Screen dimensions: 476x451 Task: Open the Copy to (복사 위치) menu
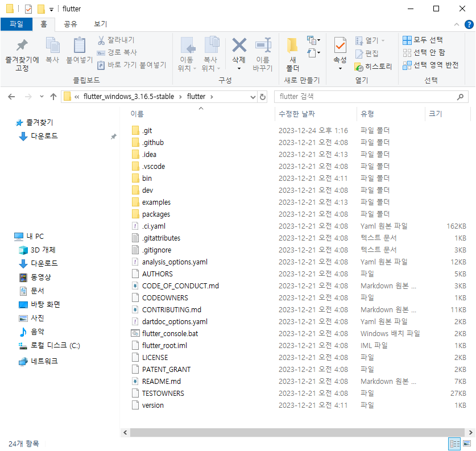[210, 55]
